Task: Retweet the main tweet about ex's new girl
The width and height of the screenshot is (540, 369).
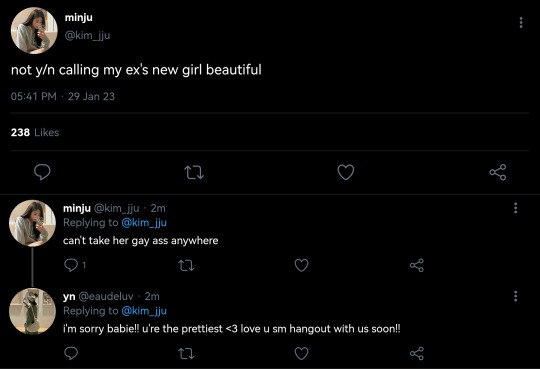Action: [194, 172]
